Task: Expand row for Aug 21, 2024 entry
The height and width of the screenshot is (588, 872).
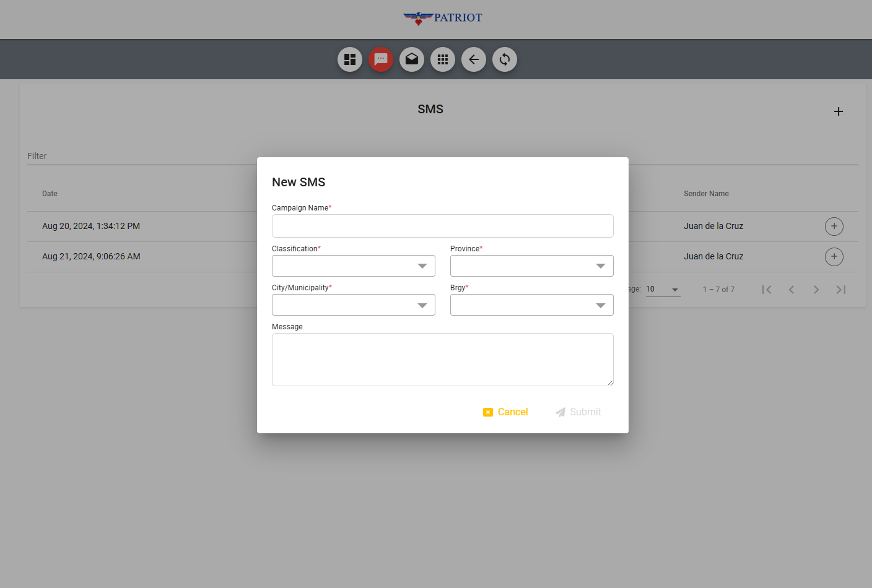Action: (834, 257)
